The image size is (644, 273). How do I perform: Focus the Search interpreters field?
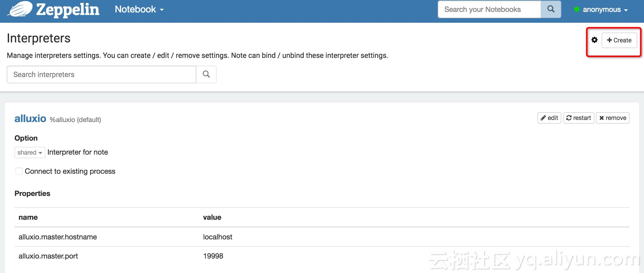coord(102,74)
